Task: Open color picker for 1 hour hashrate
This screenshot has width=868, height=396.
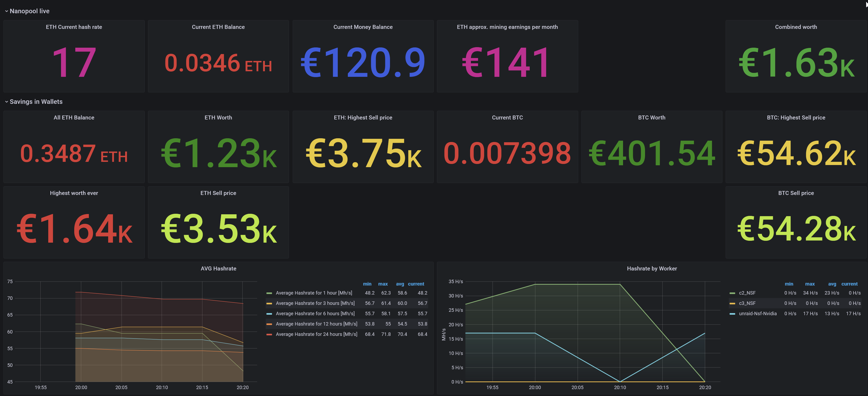Action: 269,293
